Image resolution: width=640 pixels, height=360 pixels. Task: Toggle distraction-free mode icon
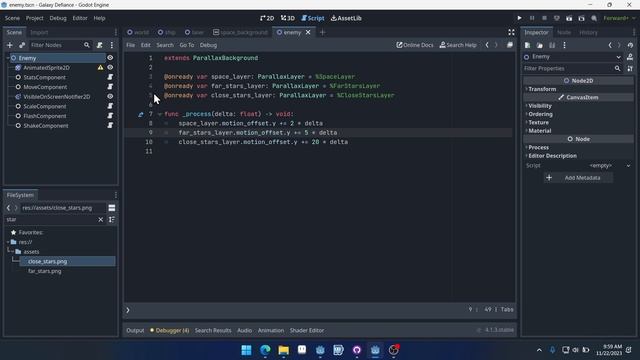tap(511, 32)
